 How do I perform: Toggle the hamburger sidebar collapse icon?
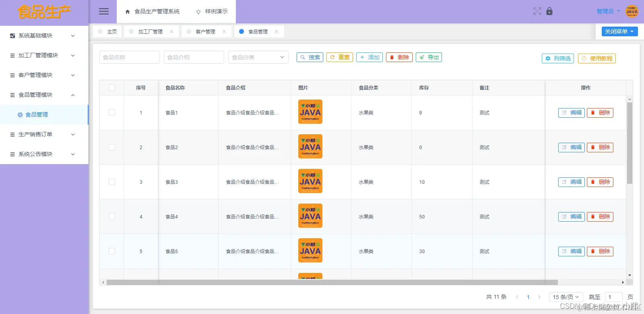pyautogui.click(x=104, y=11)
